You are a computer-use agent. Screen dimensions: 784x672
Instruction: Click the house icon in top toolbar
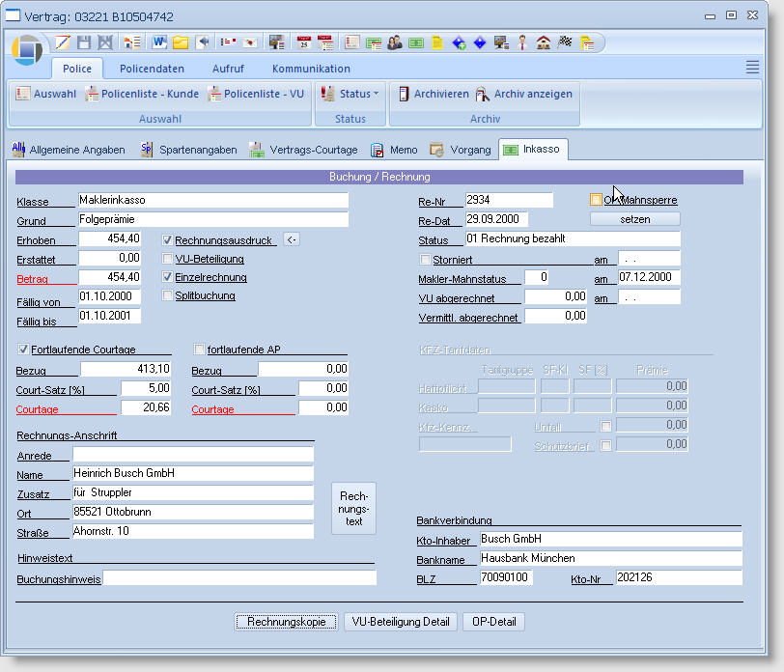tap(544, 42)
